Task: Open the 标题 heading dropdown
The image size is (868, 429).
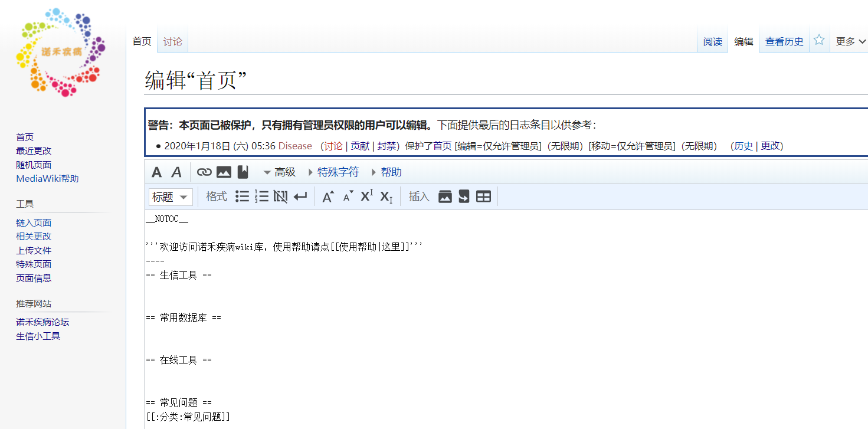Action: click(x=171, y=197)
